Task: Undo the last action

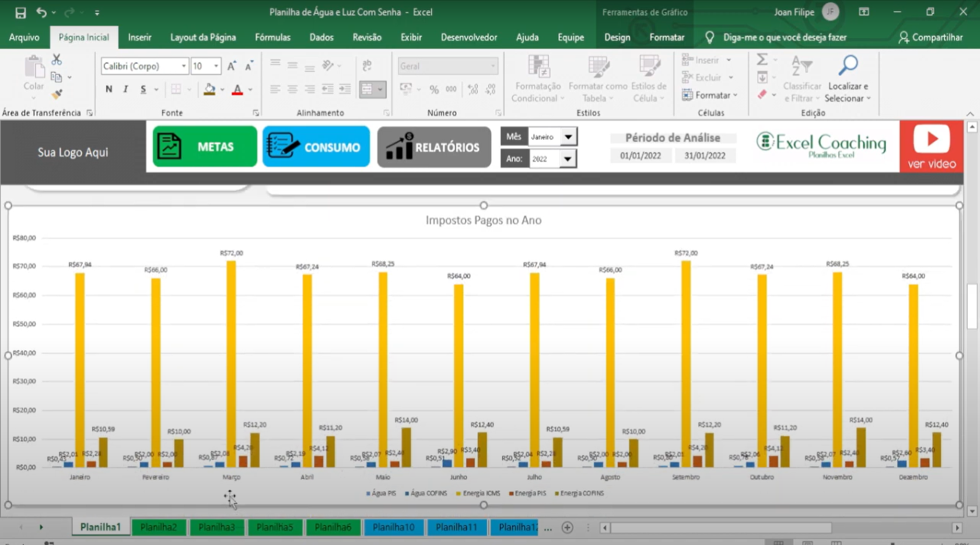Action: click(41, 12)
